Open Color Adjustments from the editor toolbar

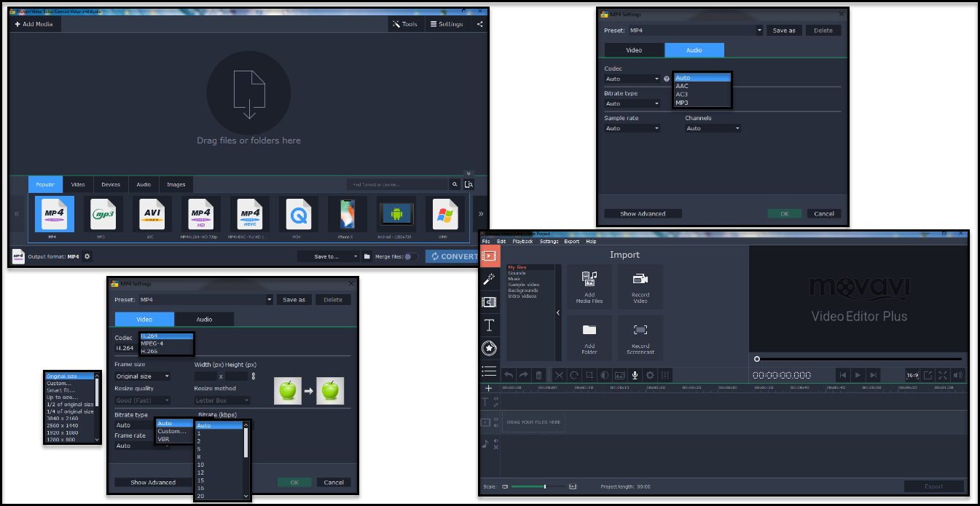point(604,375)
